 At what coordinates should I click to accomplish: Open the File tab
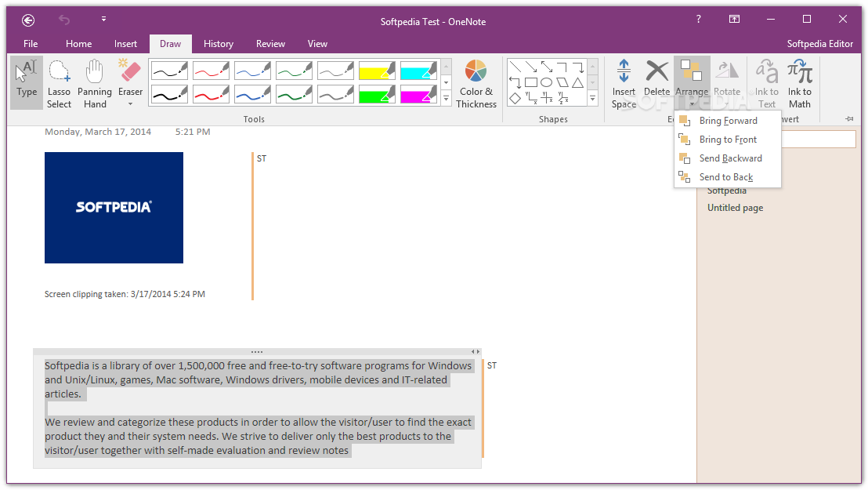pyautogui.click(x=31, y=44)
